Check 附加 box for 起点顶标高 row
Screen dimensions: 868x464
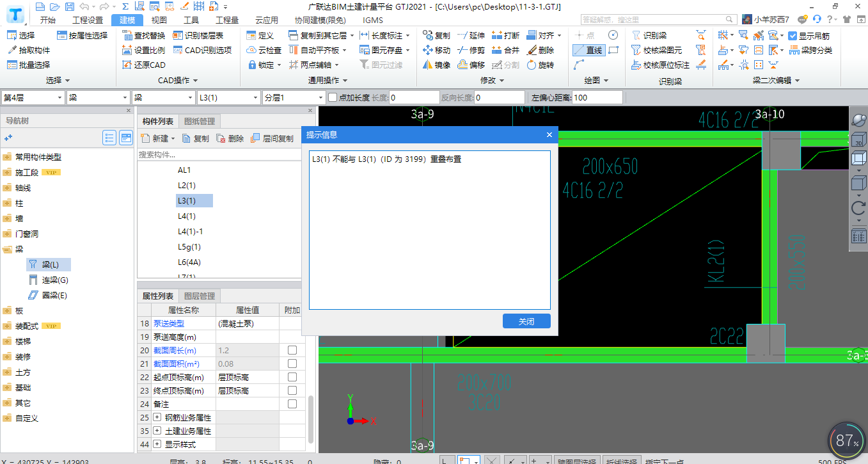tap(292, 377)
